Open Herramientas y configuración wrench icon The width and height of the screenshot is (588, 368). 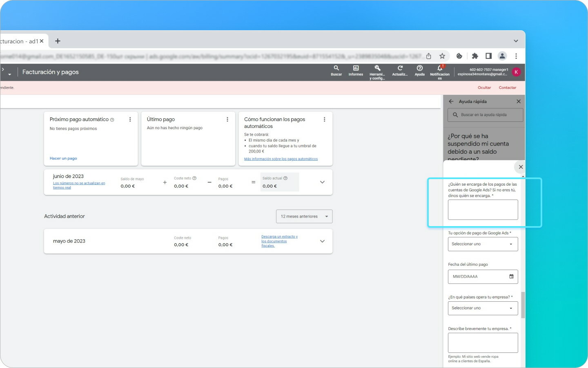pos(377,72)
